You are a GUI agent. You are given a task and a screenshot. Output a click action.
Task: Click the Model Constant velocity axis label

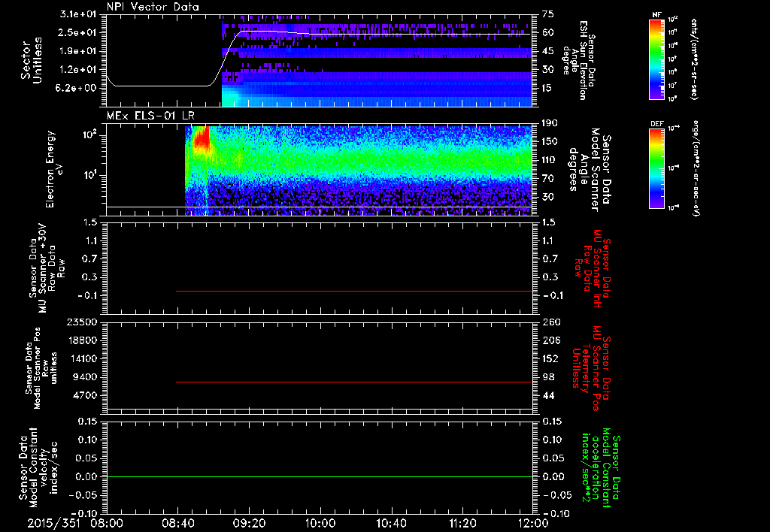[x=38, y=466]
